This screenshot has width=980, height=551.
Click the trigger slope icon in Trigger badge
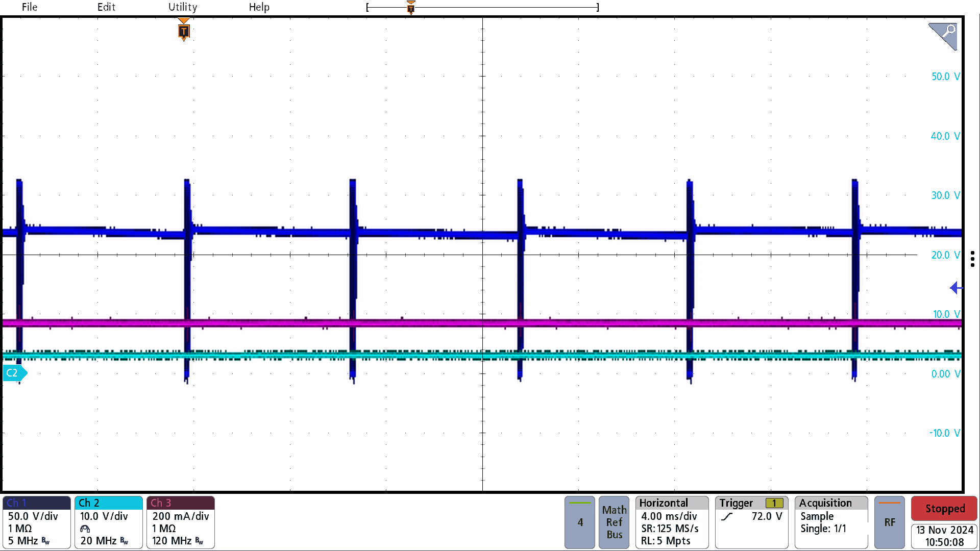click(x=727, y=516)
